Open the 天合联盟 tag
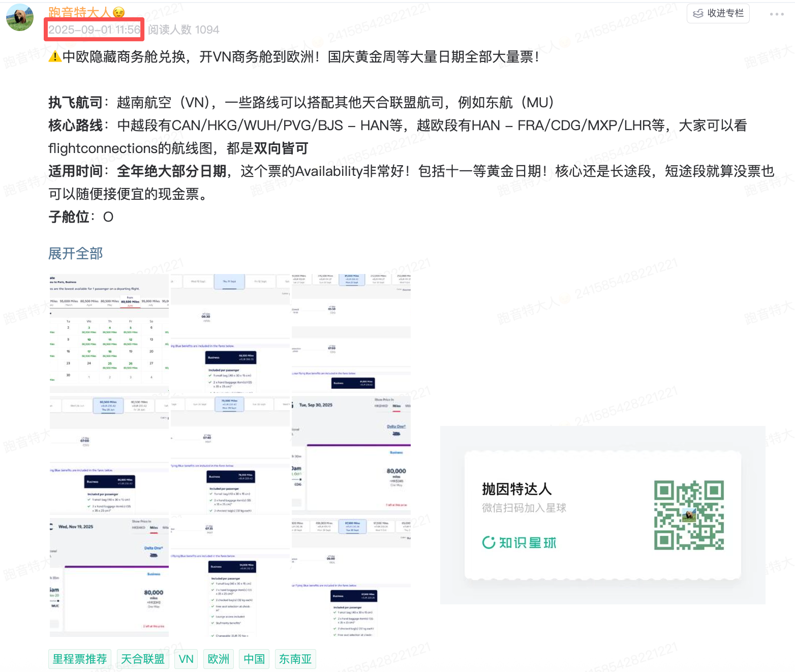Screen dimensions: 795x672 (143, 659)
